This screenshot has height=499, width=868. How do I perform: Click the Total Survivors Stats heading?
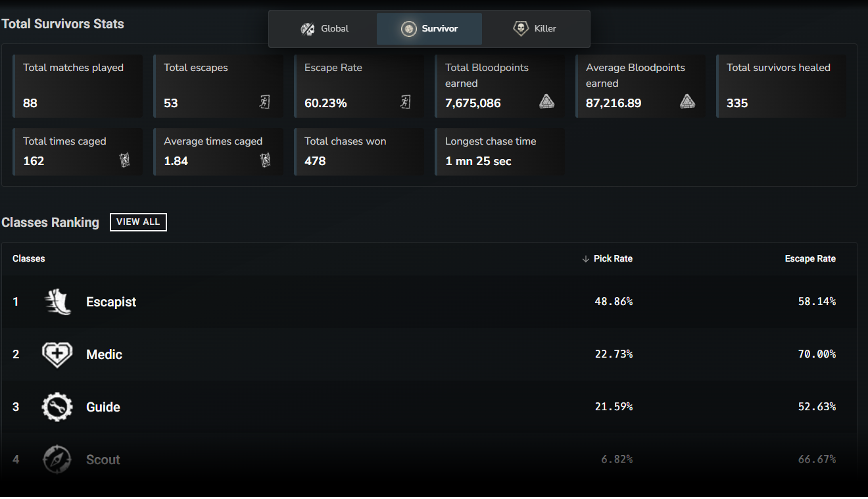point(62,24)
